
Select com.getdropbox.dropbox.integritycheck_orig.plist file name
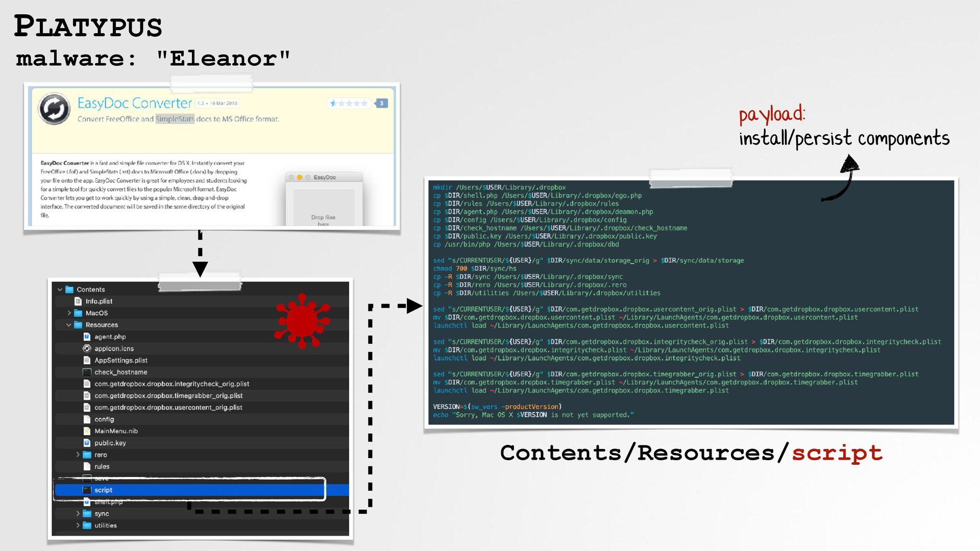click(x=171, y=384)
